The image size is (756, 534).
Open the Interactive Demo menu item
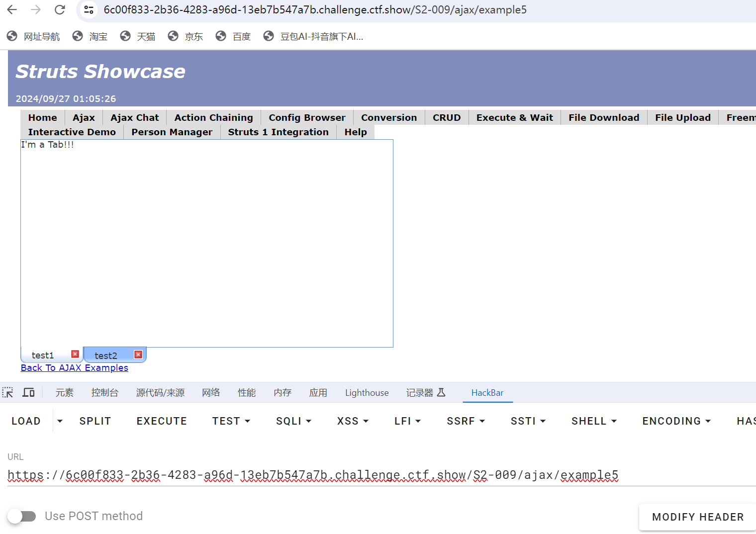point(72,132)
